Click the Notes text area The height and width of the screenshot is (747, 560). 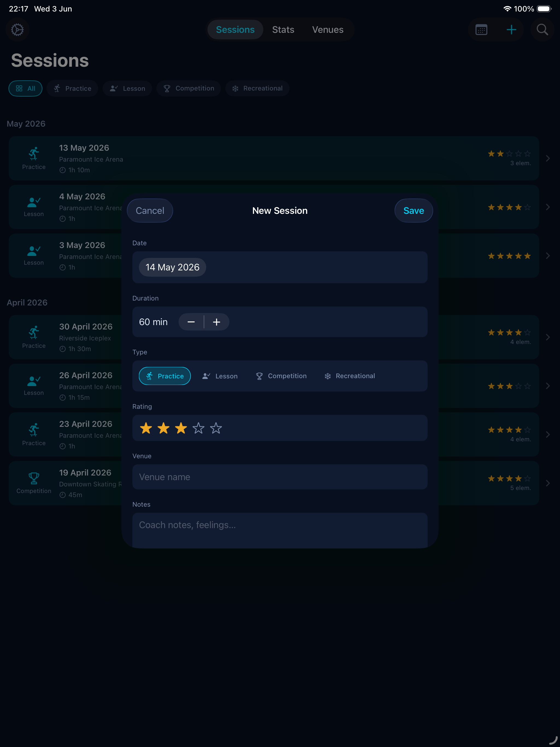tap(280, 530)
